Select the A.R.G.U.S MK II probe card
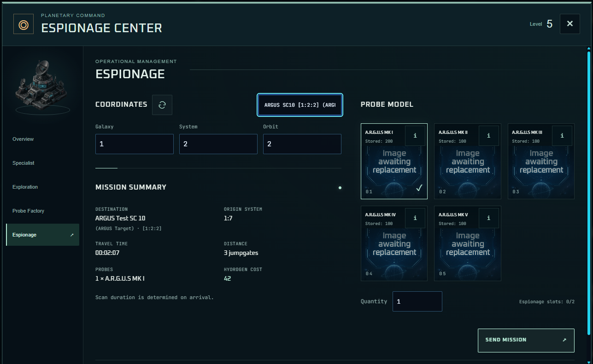Viewport: 593px width, 364px height. pyautogui.click(x=468, y=161)
